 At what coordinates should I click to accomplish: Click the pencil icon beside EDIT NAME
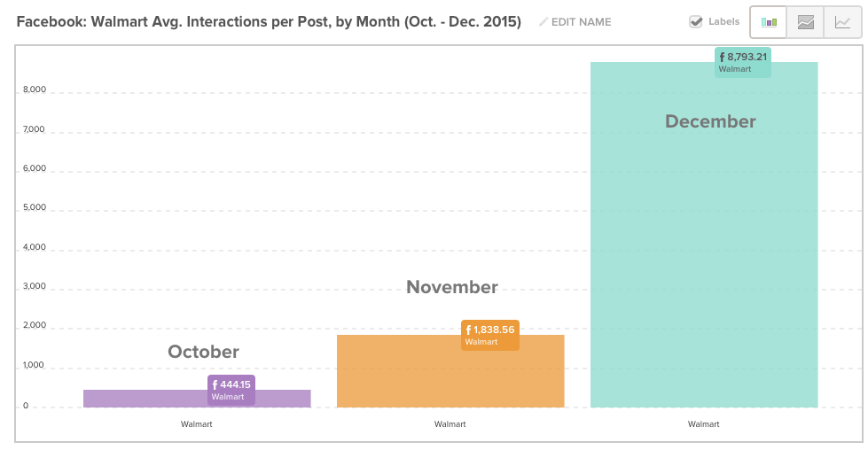543,21
